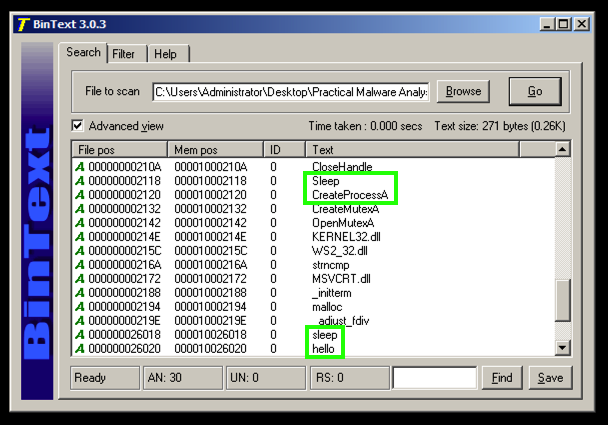This screenshot has width=608, height=425.
Task: Select the MSVCRT.dll string
Action: click(x=341, y=279)
